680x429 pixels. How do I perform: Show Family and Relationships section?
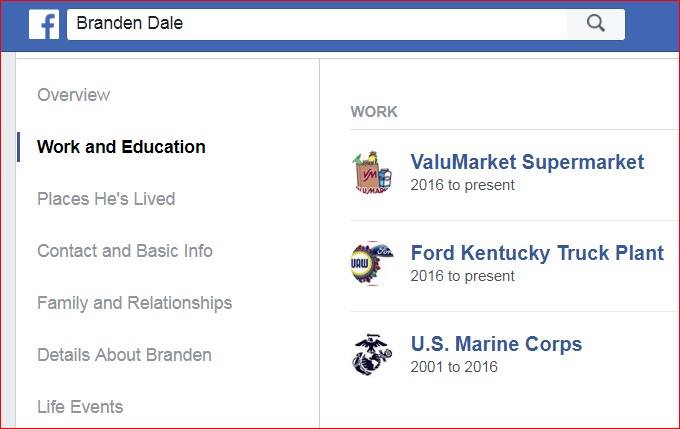coord(134,303)
